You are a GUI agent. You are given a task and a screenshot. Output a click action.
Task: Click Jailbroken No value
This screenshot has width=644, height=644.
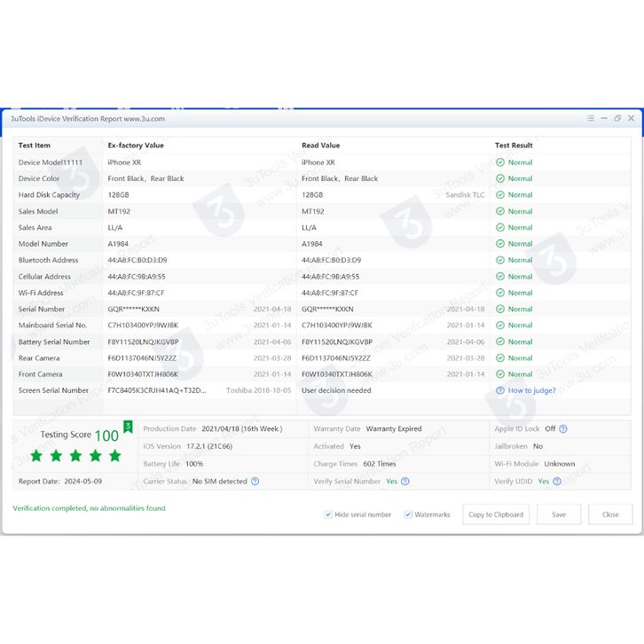538,446
